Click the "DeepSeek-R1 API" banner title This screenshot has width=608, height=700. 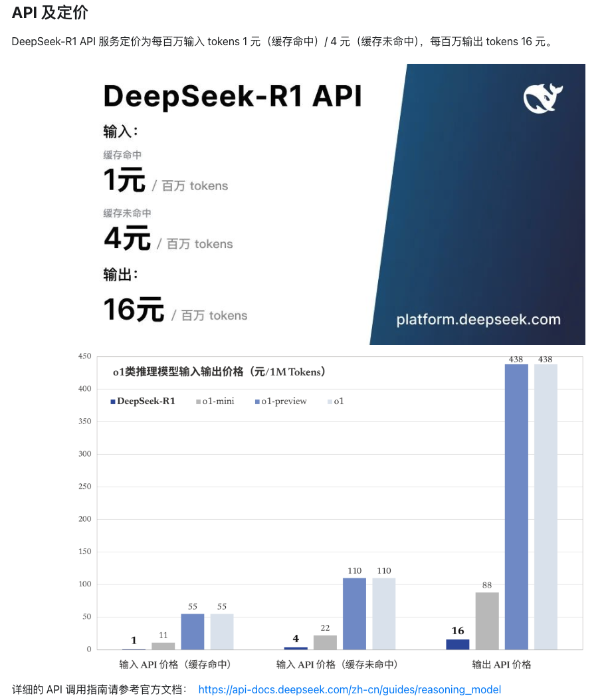click(x=233, y=96)
